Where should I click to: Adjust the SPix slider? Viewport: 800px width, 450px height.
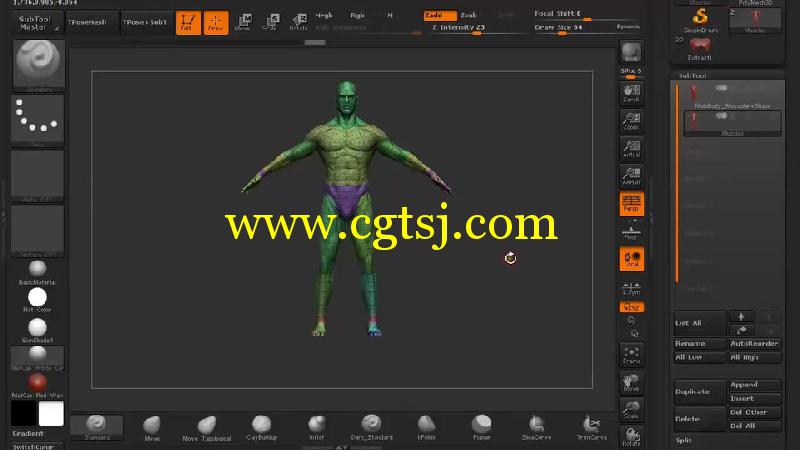pos(631,73)
